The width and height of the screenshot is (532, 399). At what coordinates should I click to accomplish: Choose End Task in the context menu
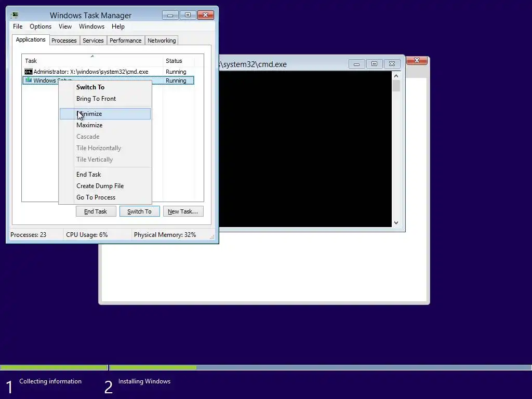click(x=105, y=175)
